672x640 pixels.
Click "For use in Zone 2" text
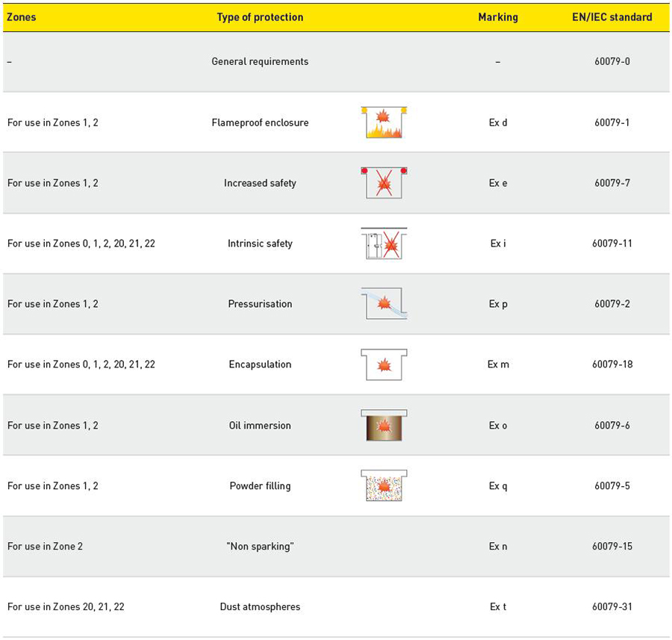(45, 546)
